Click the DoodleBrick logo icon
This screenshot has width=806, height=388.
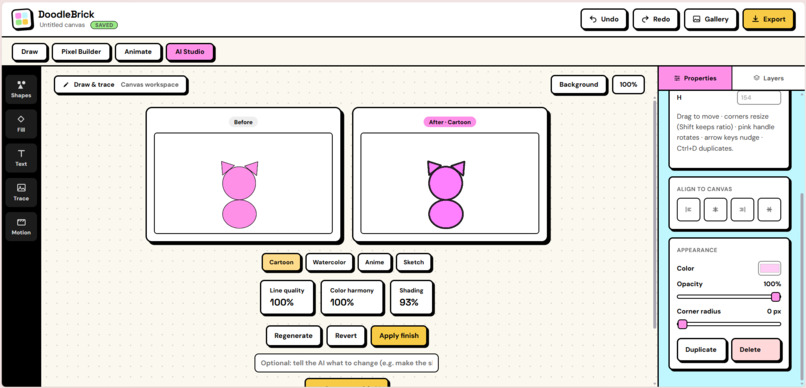pyautogui.click(x=22, y=19)
